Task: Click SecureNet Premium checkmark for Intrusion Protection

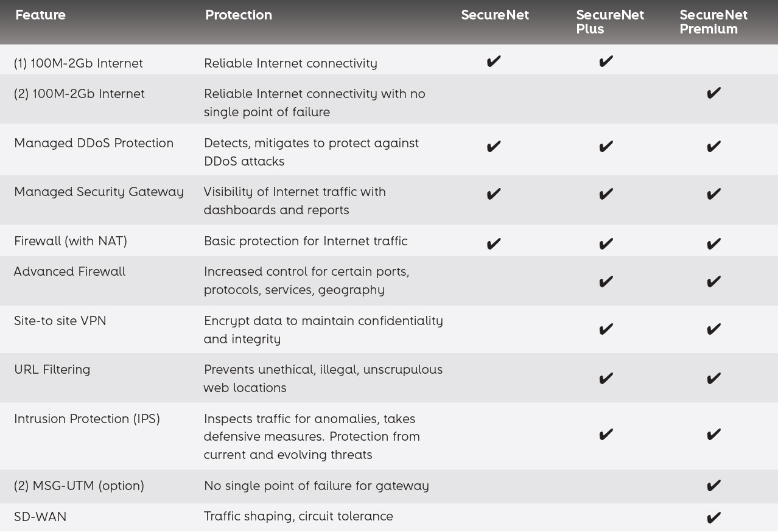Action: (x=713, y=434)
